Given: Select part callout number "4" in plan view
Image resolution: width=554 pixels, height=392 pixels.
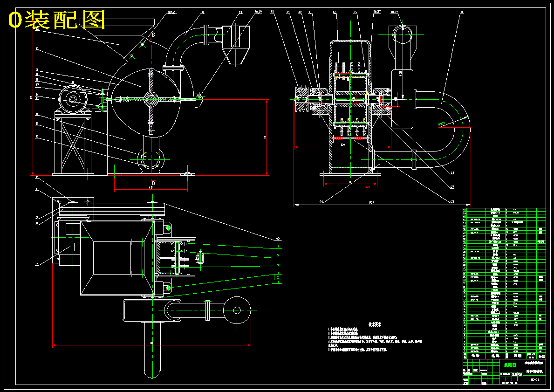Looking at the screenshot, I should (278, 264).
